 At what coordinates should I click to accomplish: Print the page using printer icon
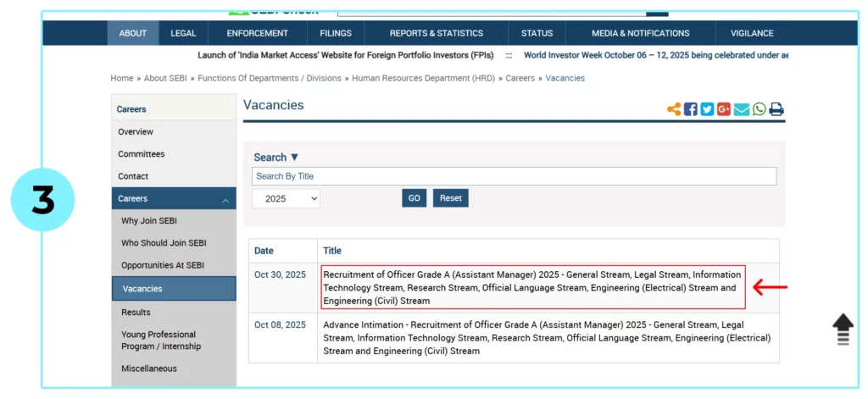tap(776, 109)
